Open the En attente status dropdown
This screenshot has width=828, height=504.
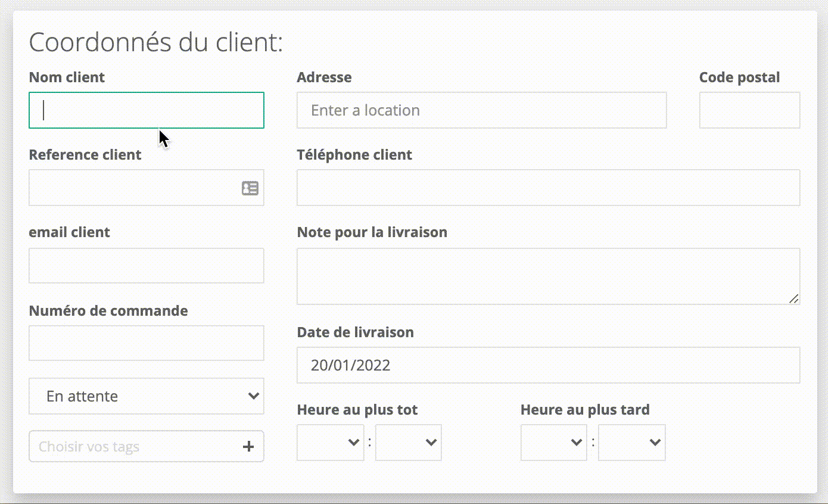[147, 396]
